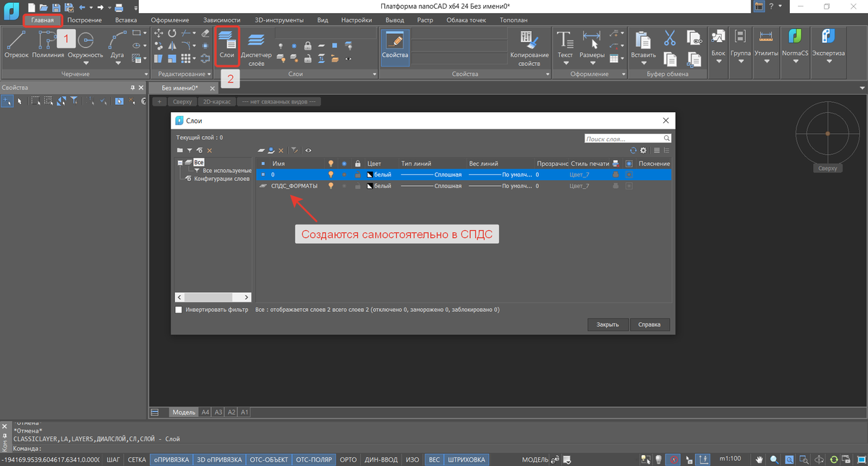Toggle the bulb for layer СПДС_ФОРМАТЫ
Screen dimensions: 868x466
tap(331, 186)
